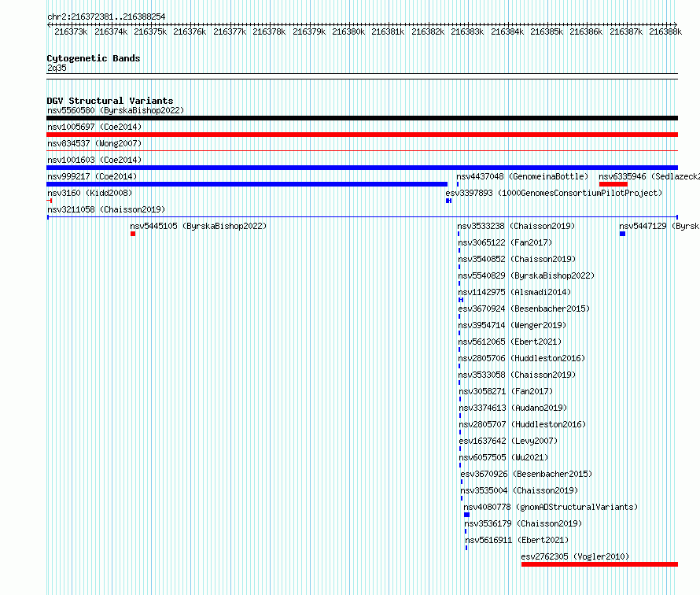Open nsv3065122 (Fan2017) variant
Screen dimensions: 700x595
[505, 242]
